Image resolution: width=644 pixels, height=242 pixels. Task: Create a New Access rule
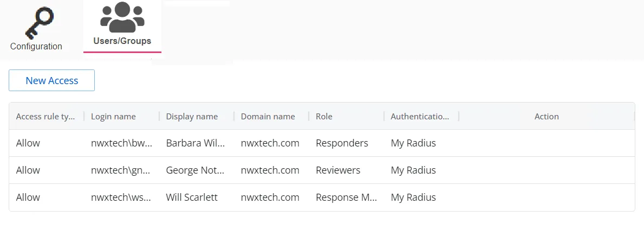coord(52,80)
